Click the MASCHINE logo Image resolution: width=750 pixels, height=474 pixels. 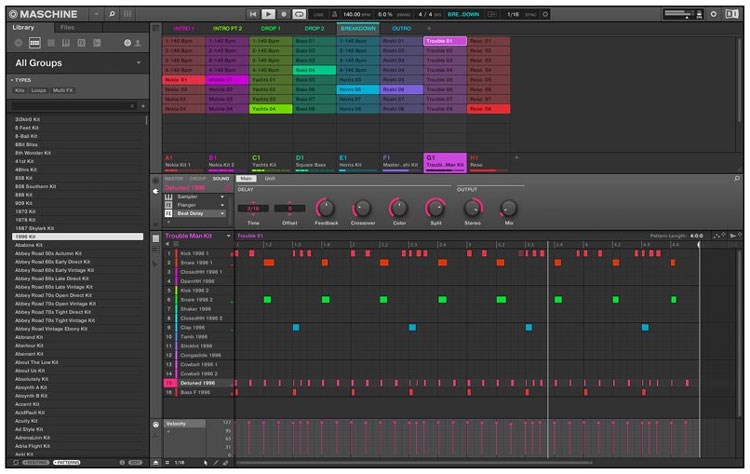point(44,14)
